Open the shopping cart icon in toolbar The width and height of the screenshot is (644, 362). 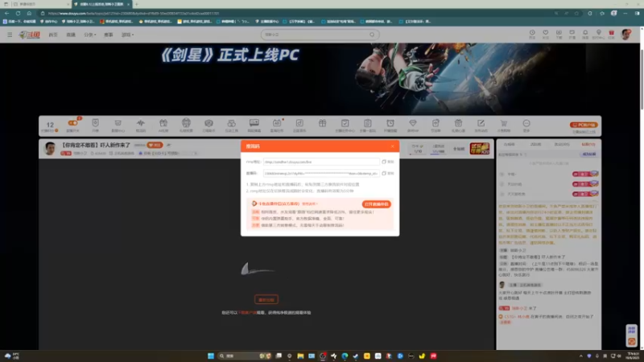pos(504,123)
